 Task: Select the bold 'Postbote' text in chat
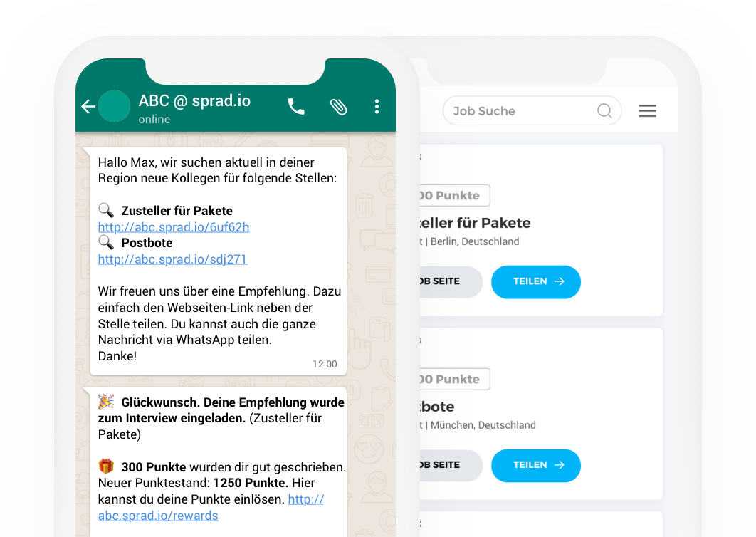pos(147,243)
